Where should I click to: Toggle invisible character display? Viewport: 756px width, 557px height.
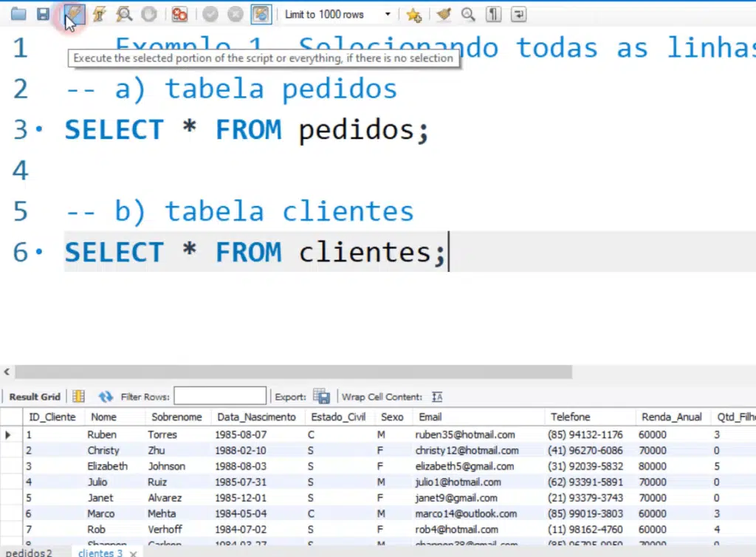click(493, 14)
